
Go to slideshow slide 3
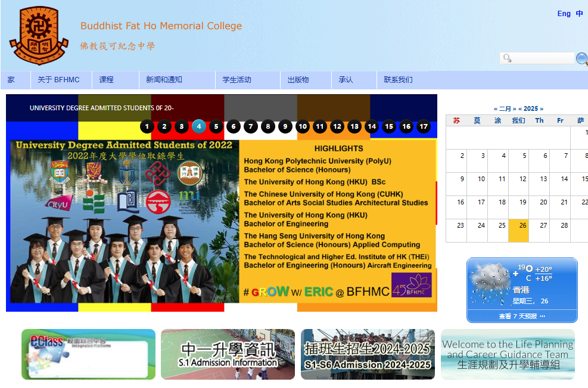(x=182, y=126)
